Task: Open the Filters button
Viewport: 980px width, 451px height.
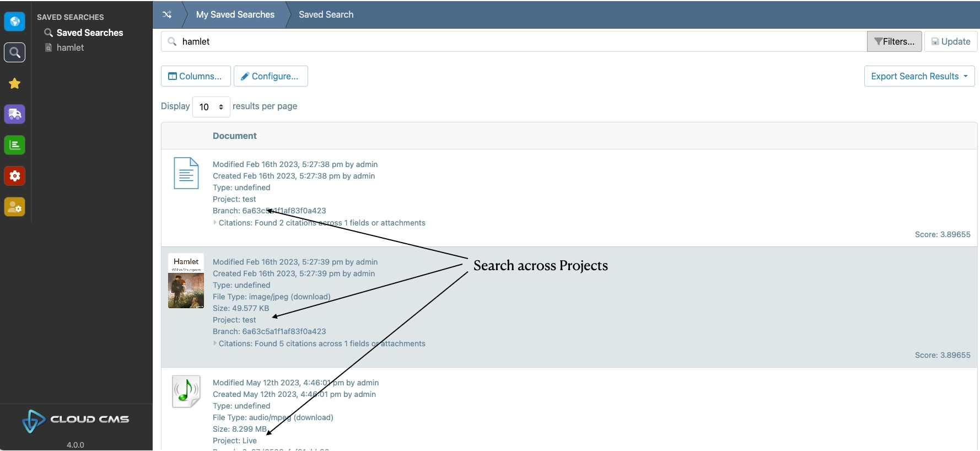Action: (x=894, y=41)
